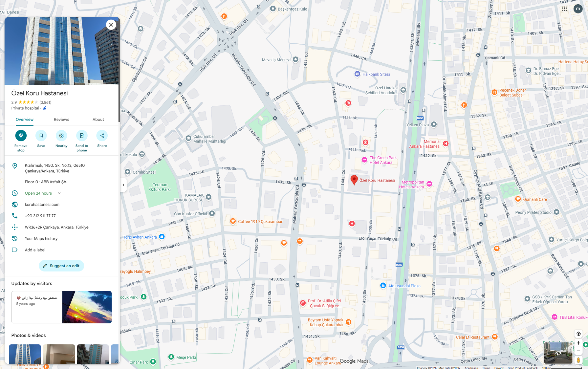Screen dimensions: 588x369
Task: Open Google account avatar menu
Action: pos(578,9)
